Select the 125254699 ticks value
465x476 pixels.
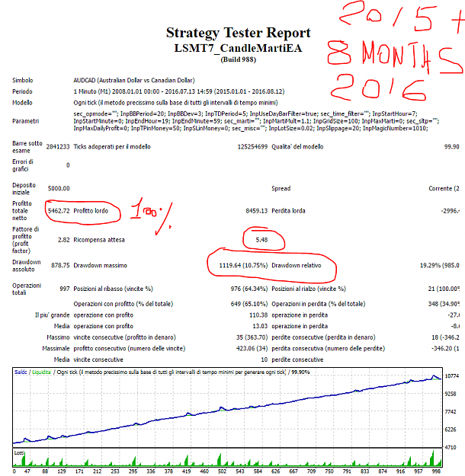[252, 147]
